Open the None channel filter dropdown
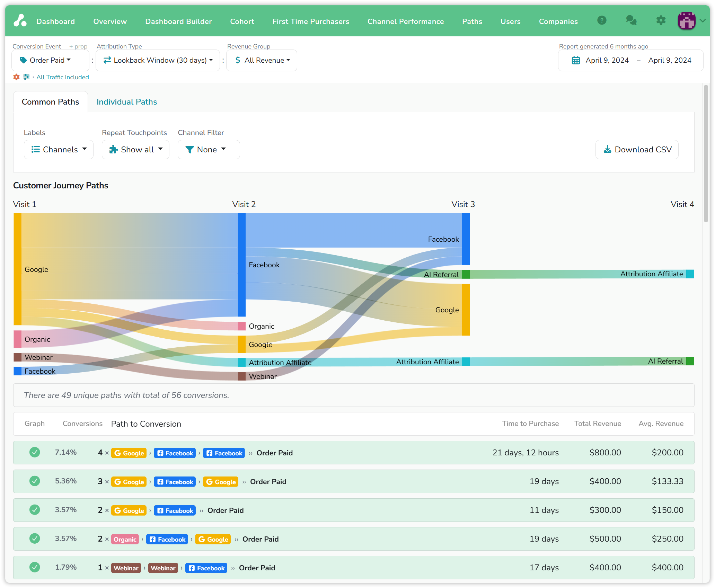This screenshot has width=715, height=588. click(209, 150)
